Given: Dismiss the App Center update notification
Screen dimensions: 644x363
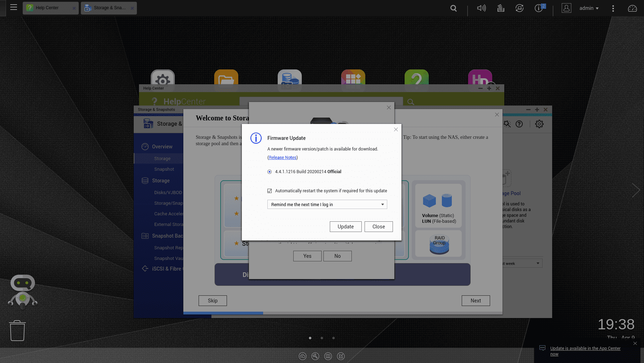Looking at the screenshot, I should (635, 343).
